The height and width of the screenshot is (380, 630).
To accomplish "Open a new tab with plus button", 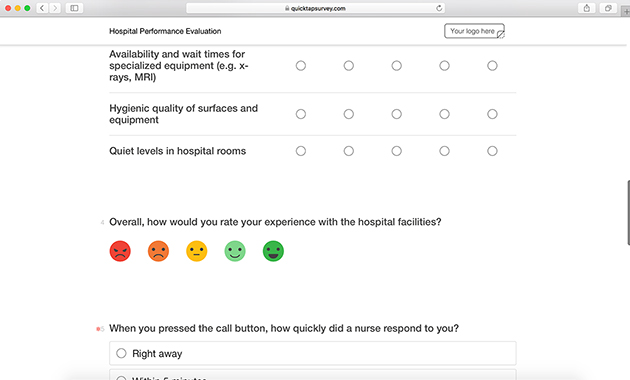I will click(626, 10).
